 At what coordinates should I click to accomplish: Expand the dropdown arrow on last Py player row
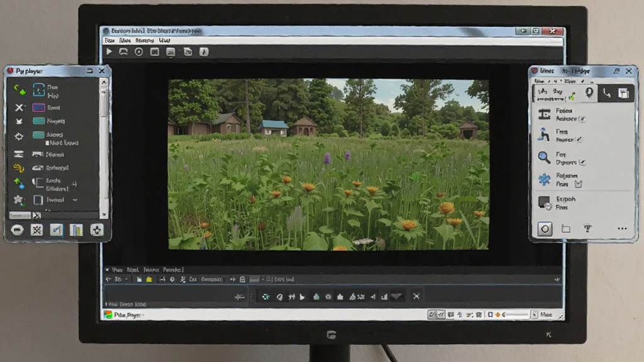pyautogui.click(x=75, y=200)
